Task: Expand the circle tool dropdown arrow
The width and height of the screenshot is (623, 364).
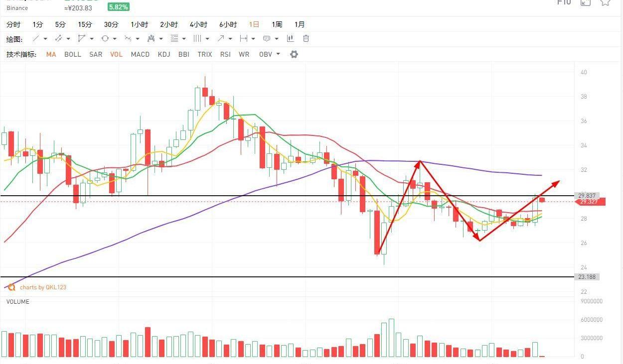Action: pyautogui.click(x=115, y=39)
